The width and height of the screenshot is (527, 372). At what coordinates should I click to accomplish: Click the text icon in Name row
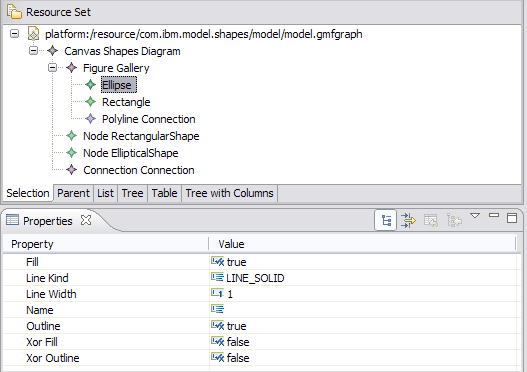(217, 309)
